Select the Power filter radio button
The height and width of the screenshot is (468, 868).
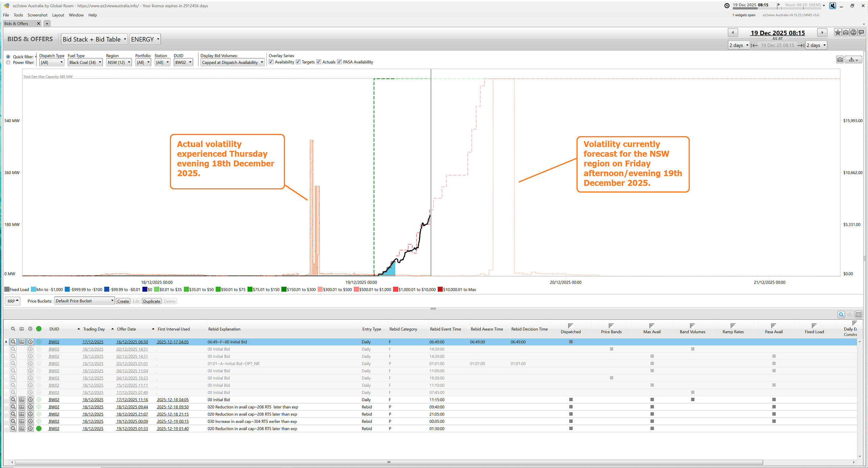(8, 62)
